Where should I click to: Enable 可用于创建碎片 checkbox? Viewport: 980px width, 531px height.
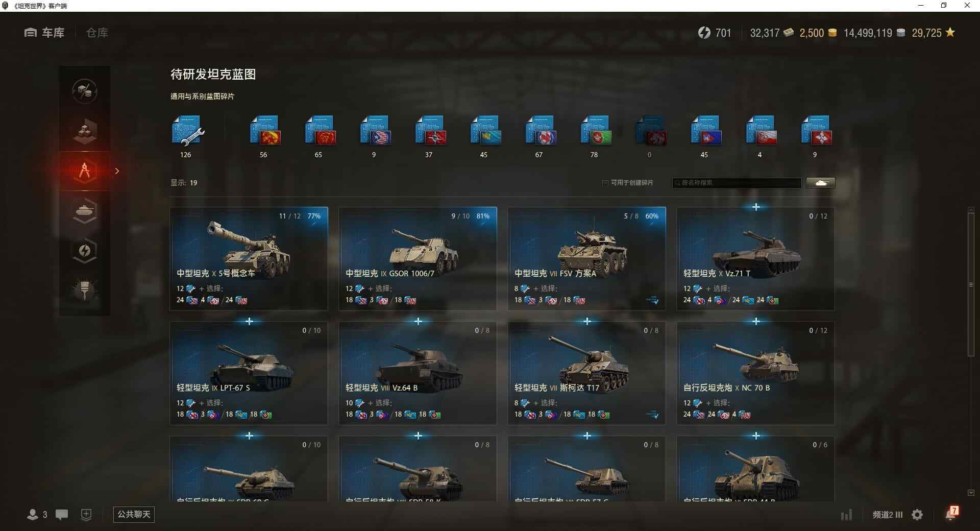pyautogui.click(x=605, y=183)
